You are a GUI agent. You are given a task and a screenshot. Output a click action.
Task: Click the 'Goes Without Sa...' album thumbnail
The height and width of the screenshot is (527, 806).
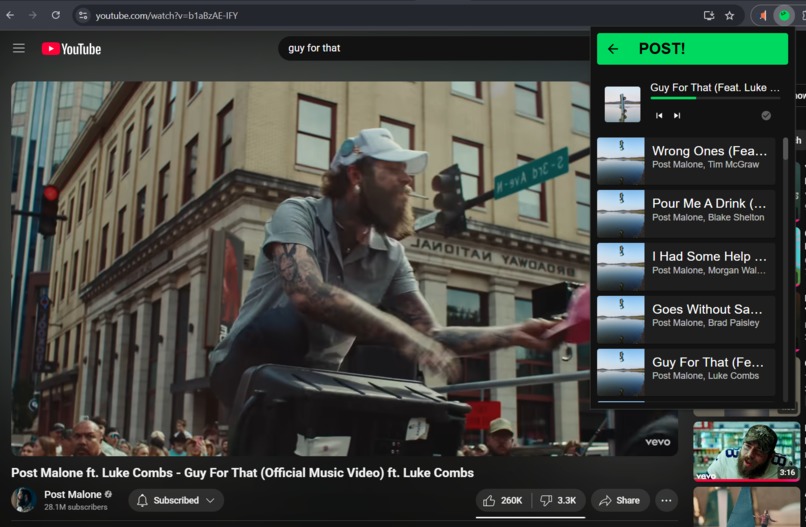620,319
